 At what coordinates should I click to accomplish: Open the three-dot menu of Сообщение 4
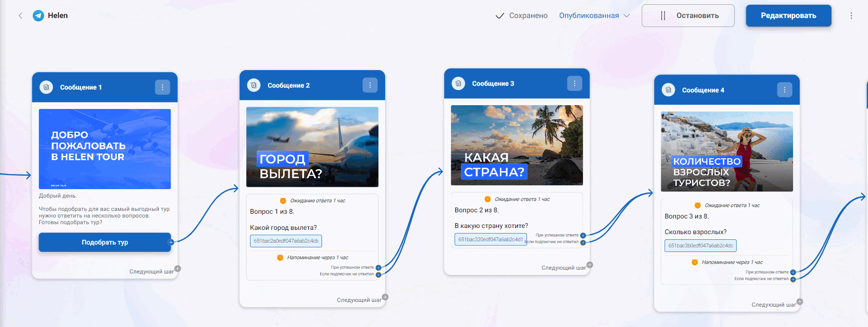tap(785, 90)
